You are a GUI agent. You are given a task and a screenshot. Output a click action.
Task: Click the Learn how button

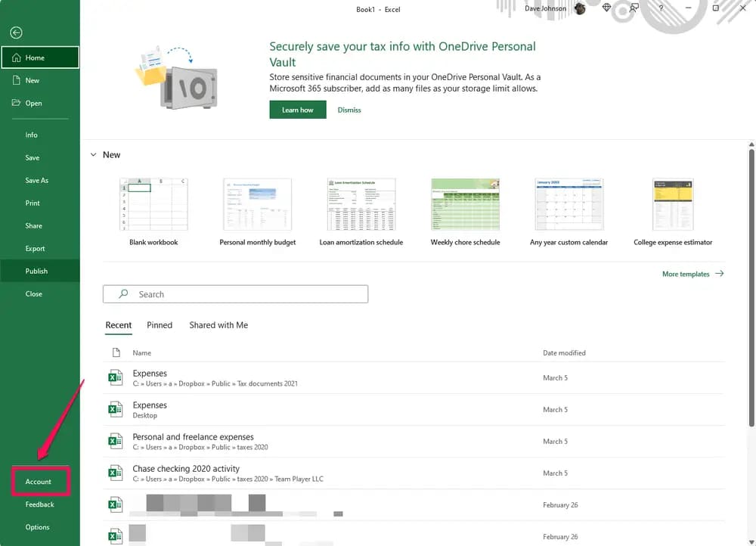(297, 110)
